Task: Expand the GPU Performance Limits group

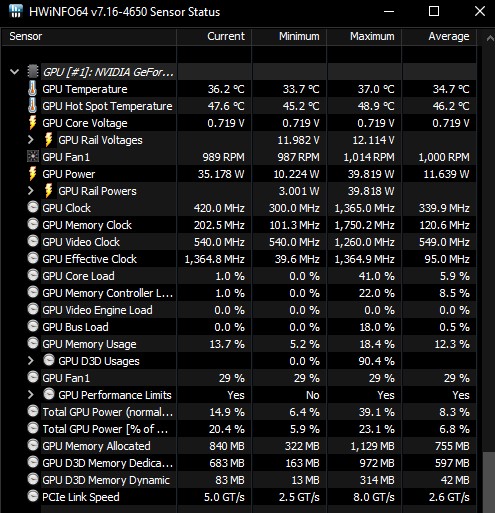Action: pyautogui.click(x=31, y=395)
